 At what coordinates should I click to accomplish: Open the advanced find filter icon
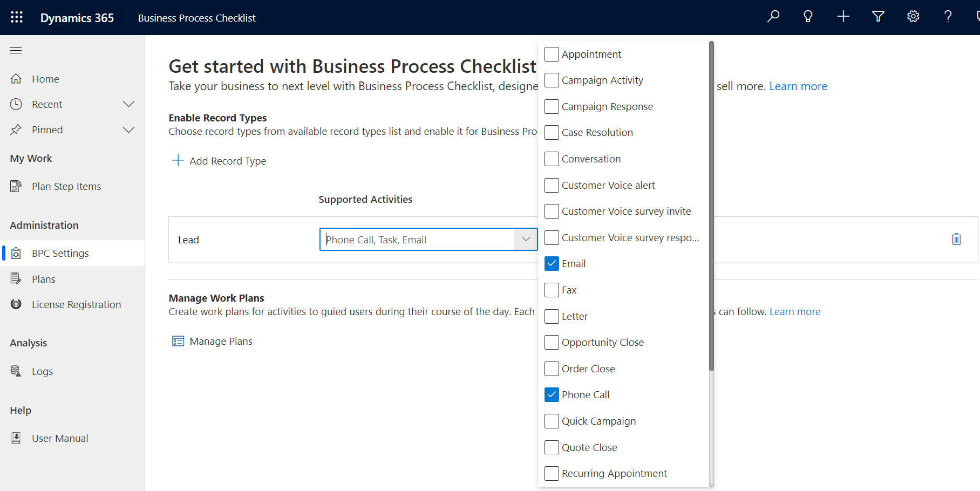[x=878, y=17]
